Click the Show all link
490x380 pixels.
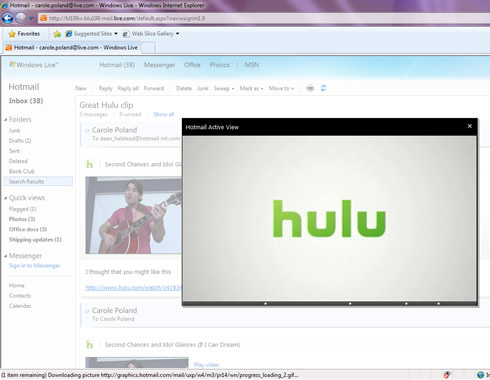(x=164, y=114)
